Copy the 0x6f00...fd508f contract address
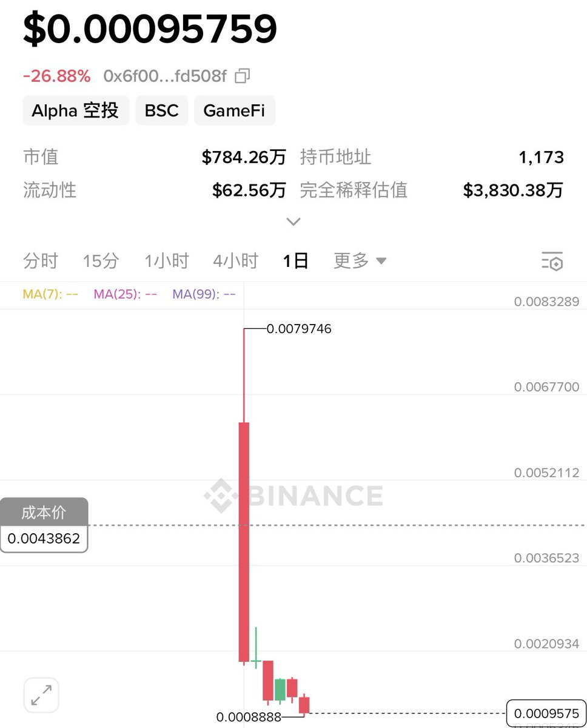Viewport: 587px width, 728px height. 243,76
